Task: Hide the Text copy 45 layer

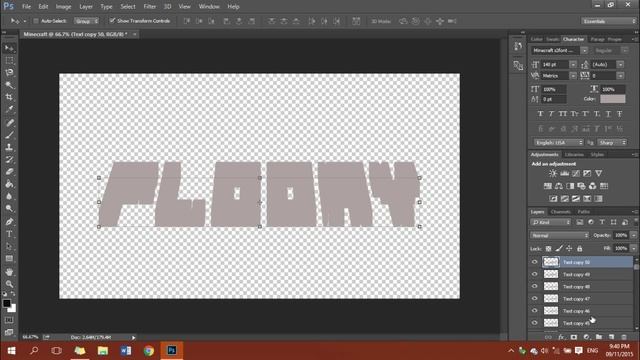Action: (535, 323)
